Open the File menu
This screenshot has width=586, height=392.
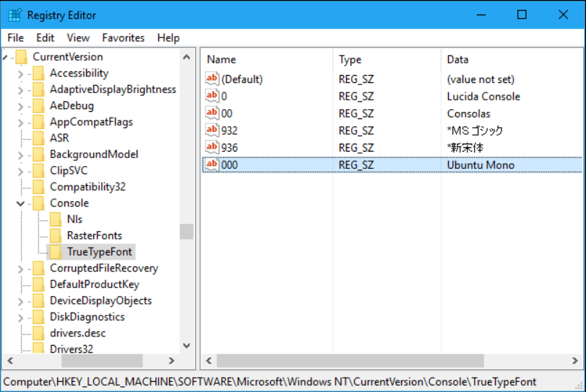pyautogui.click(x=16, y=38)
